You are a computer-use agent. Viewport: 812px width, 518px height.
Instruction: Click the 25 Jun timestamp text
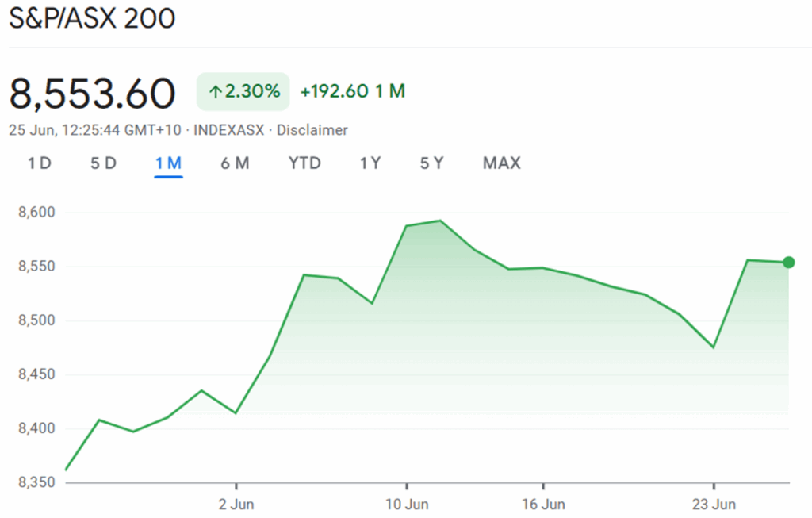coord(95,130)
